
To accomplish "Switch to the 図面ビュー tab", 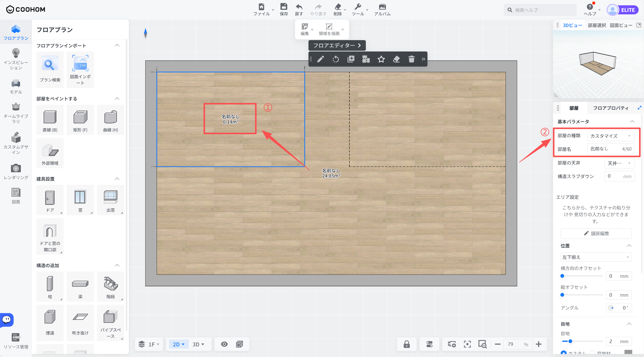I will pyautogui.click(x=621, y=25).
